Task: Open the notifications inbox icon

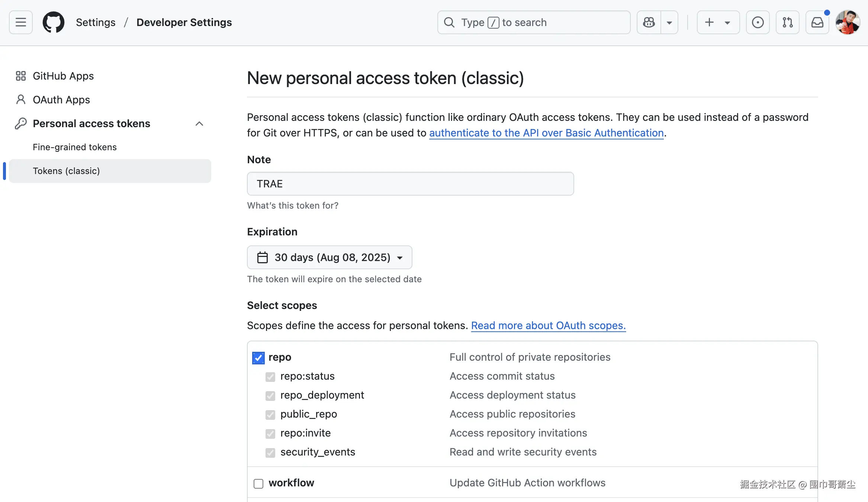Action: coord(817,22)
